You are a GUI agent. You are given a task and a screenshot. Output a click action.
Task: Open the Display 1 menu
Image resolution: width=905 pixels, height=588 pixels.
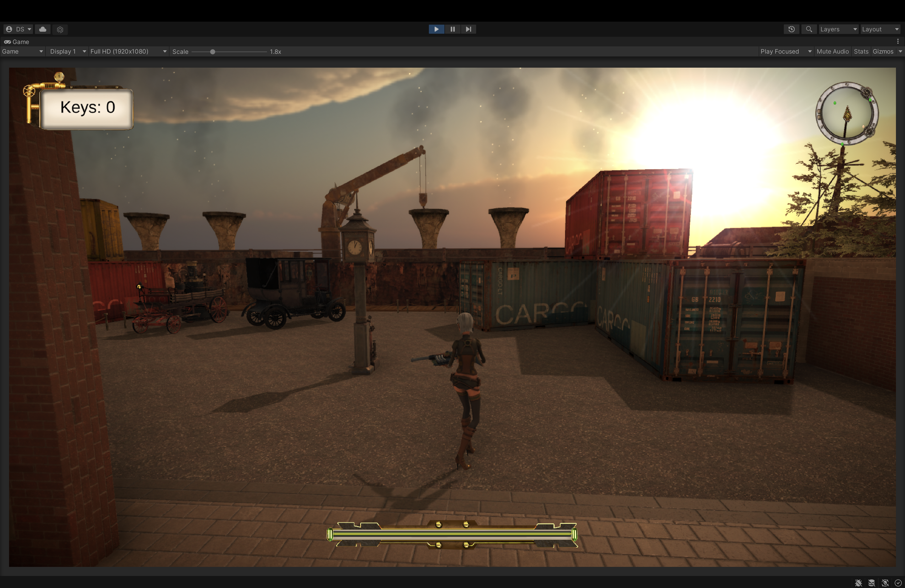(67, 51)
